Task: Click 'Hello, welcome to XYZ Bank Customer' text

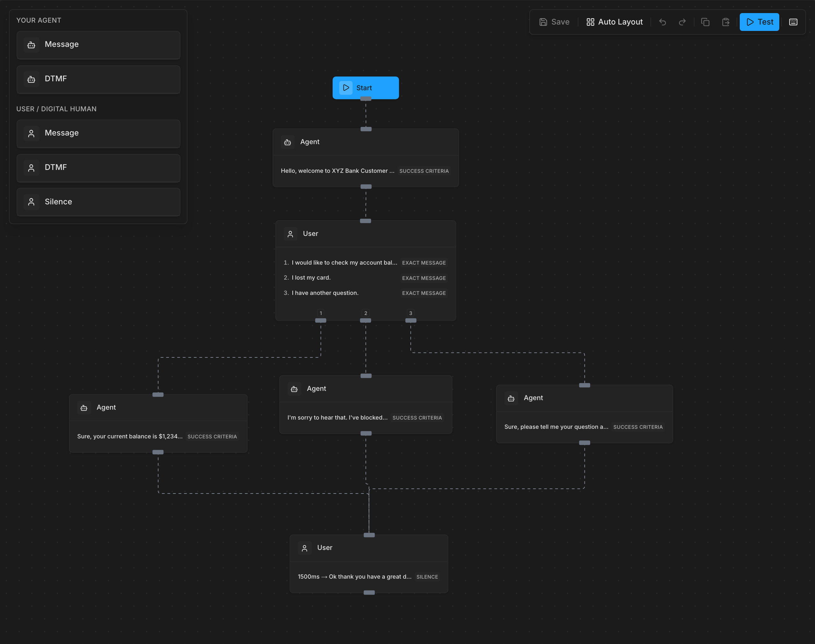Action: (338, 171)
